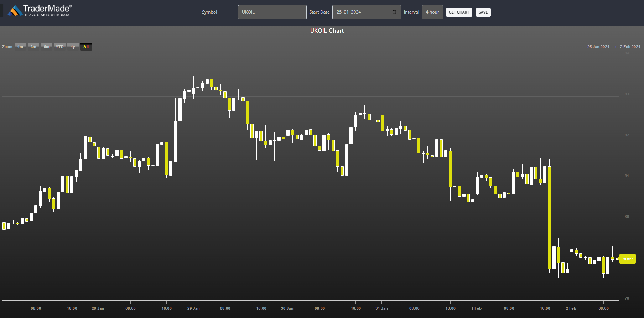The width and height of the screenshot is (644, 318).
Task: Click the Start Date field 25-01-2024
Action: 367,12
